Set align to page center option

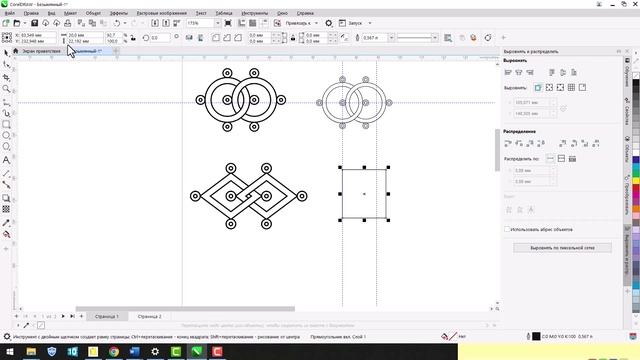(x=560, y=87)
